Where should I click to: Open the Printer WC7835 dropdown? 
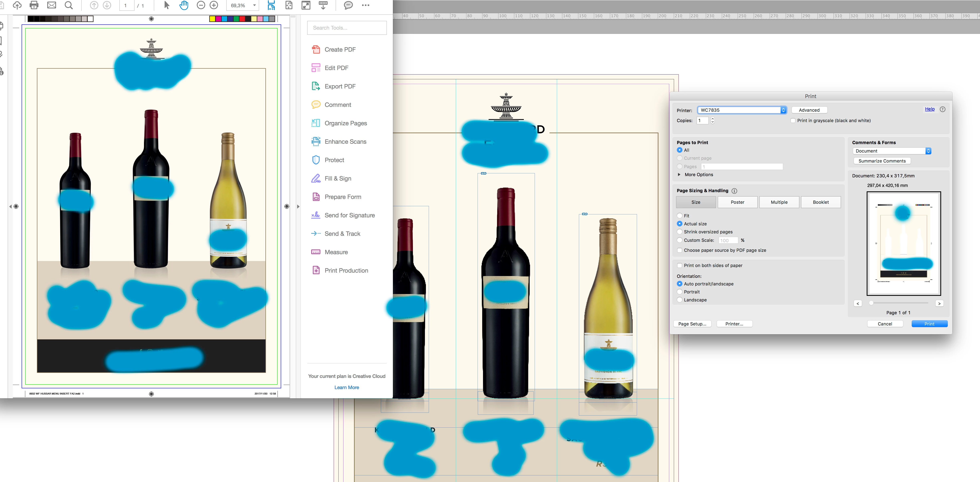pos(742,110)
